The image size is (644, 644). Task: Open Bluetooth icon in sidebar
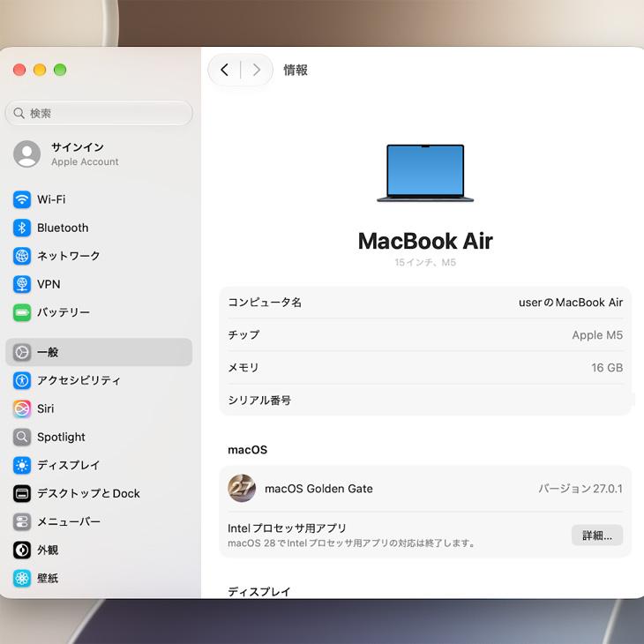click(x=22, y=228)
